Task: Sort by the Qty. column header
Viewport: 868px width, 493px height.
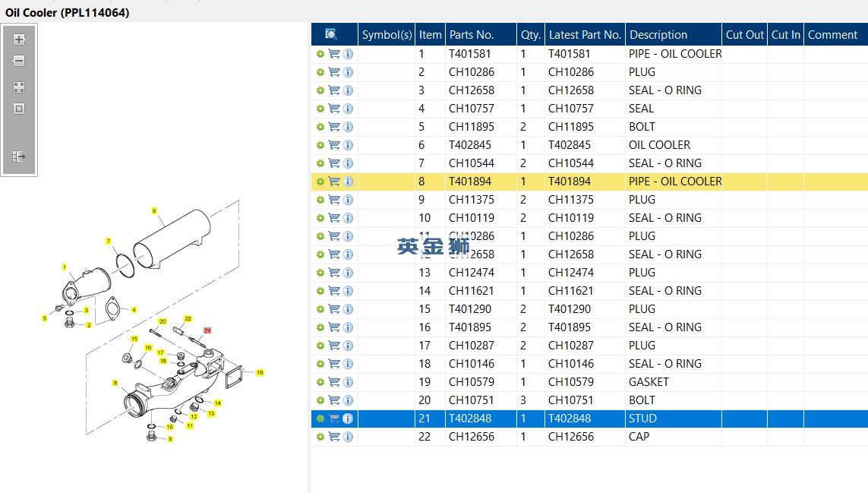Action: tap(530, 34)
